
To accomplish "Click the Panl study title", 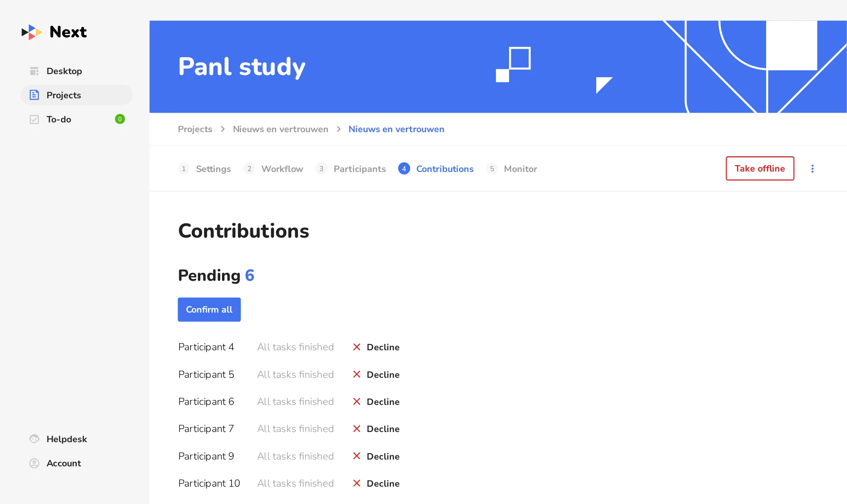I will coord(242,67).
